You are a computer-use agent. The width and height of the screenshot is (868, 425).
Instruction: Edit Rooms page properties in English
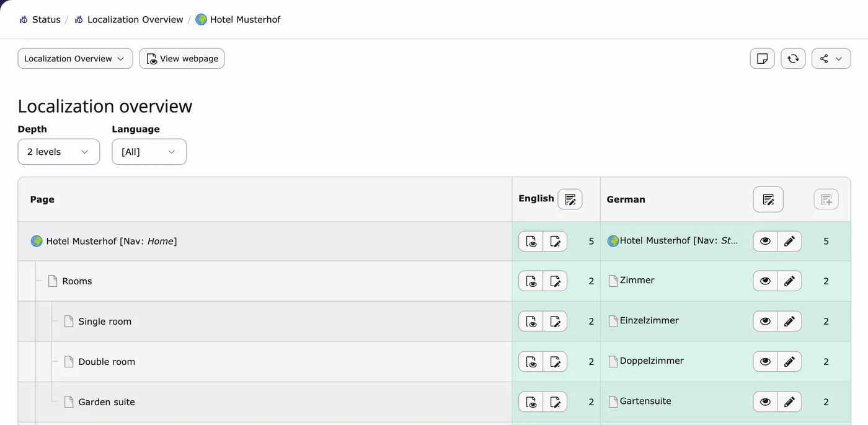(x=555, y=281)
